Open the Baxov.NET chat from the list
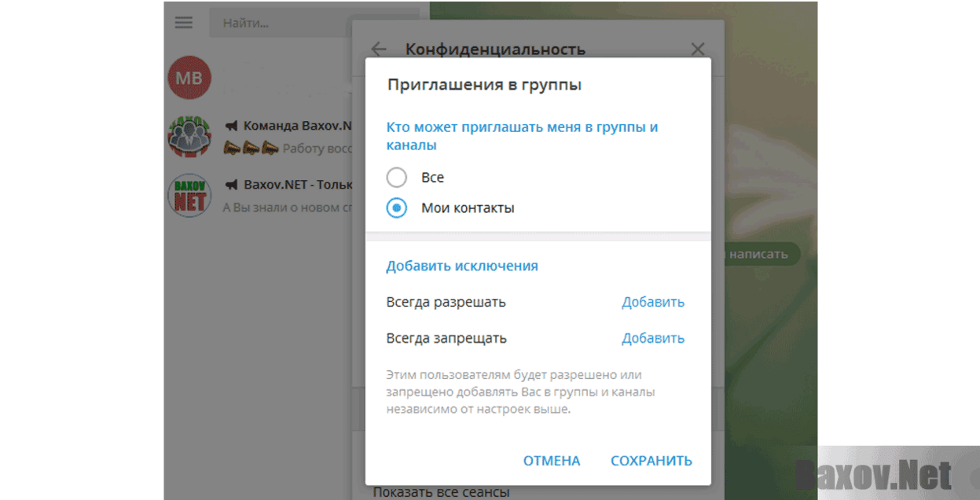 tap(283, 195)
